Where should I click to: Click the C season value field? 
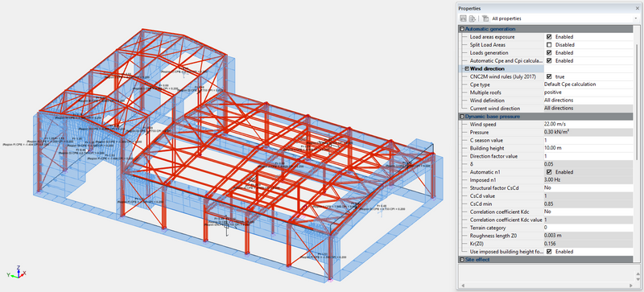[x=588, y=140]
